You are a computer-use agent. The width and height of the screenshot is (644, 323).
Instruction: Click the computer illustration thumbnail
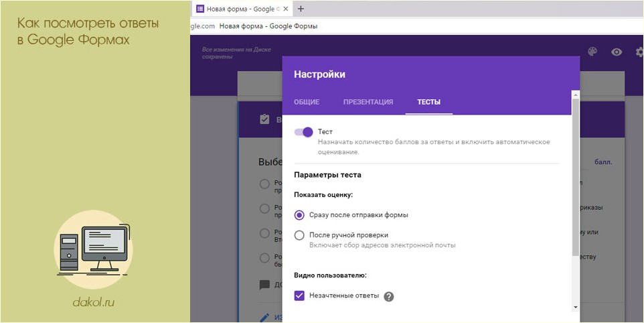[93, 250]
